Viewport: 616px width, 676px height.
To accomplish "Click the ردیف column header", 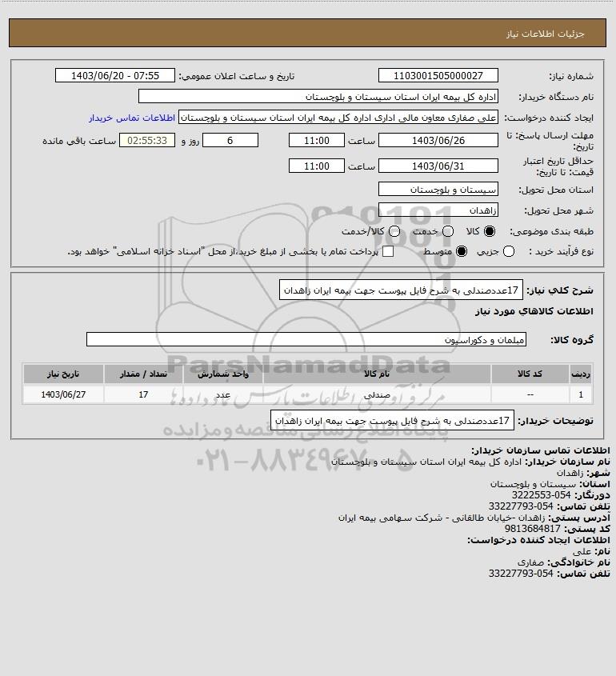I will pyautogui.click(x=581, y=374).
